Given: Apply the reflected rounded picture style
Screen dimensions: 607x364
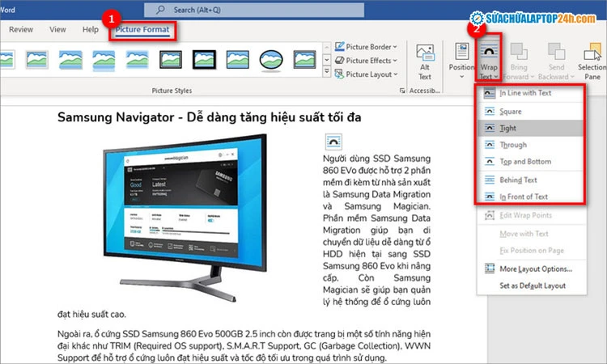Looking at the screenshot, I should 104,61.
